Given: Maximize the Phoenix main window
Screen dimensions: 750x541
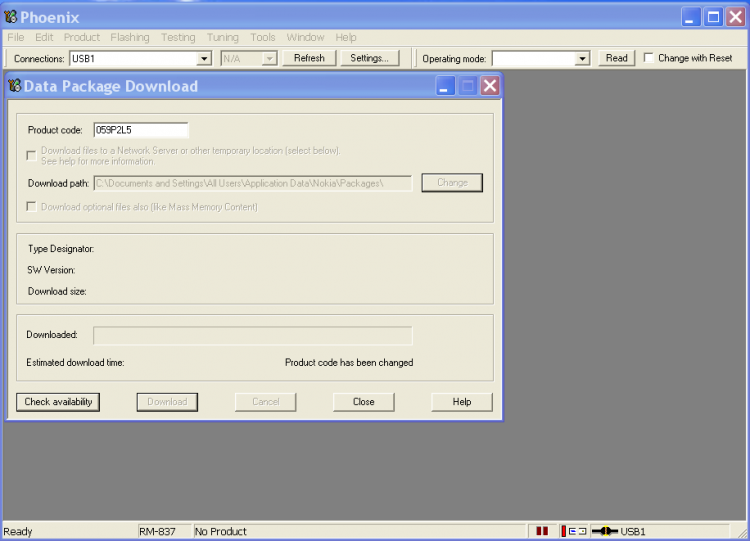Looking at the screenshot, I should 713,17.
